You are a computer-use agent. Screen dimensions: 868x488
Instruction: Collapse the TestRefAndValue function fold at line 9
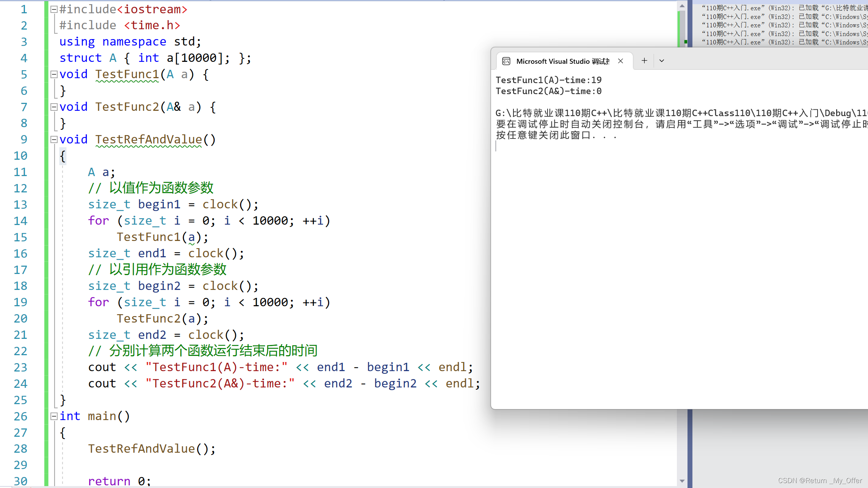pyautogui.click(x=54, y=140)
